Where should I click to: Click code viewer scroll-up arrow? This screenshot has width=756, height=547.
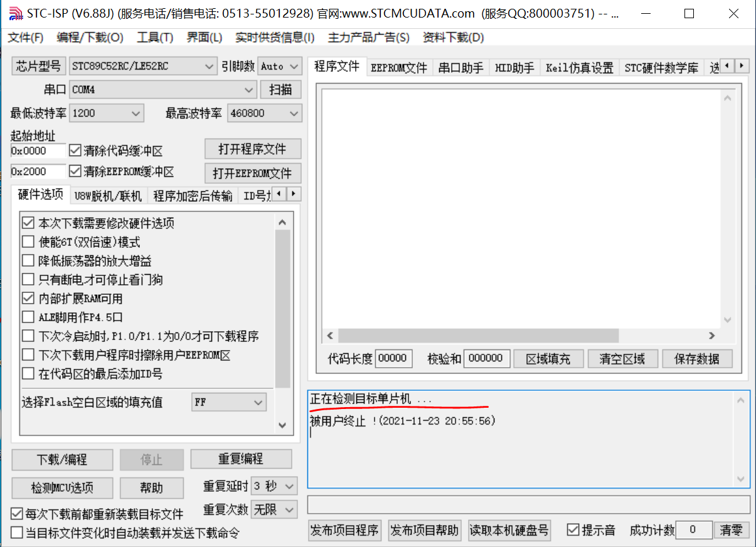pyautogui.click(x=727, y=98)
